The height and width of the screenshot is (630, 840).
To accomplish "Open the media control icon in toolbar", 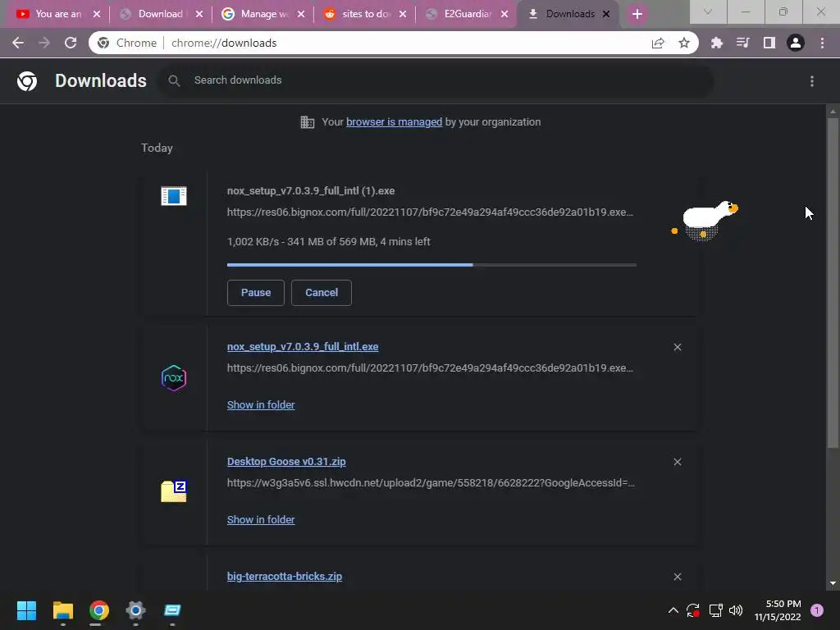I will pyautogui.click(x=742, y=43).
